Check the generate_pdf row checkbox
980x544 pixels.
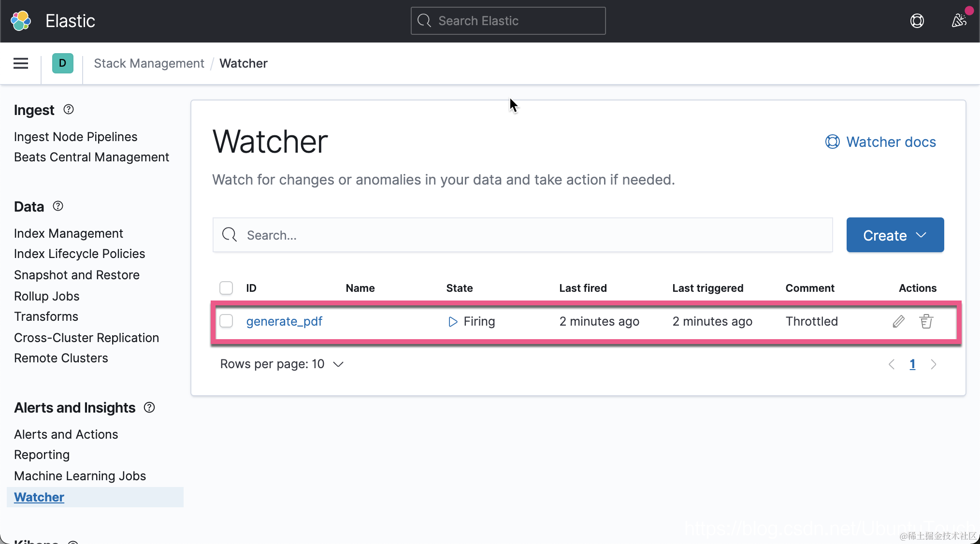226,321
